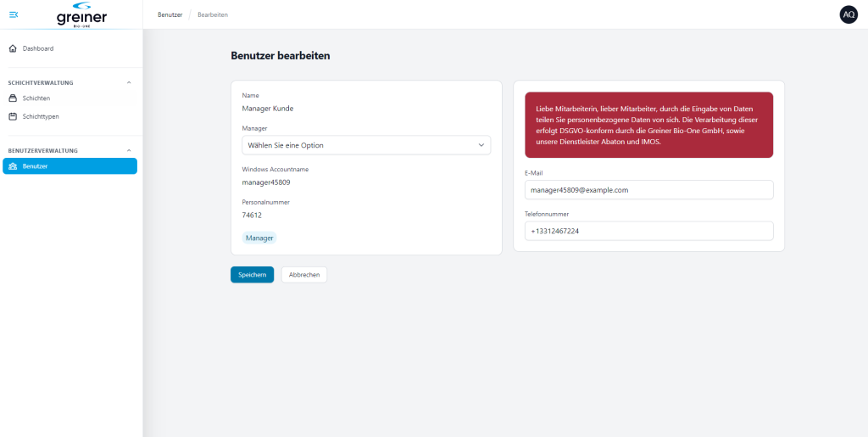Open the AQ user avatar menu
868x437 pixels.
coord(848,15)
